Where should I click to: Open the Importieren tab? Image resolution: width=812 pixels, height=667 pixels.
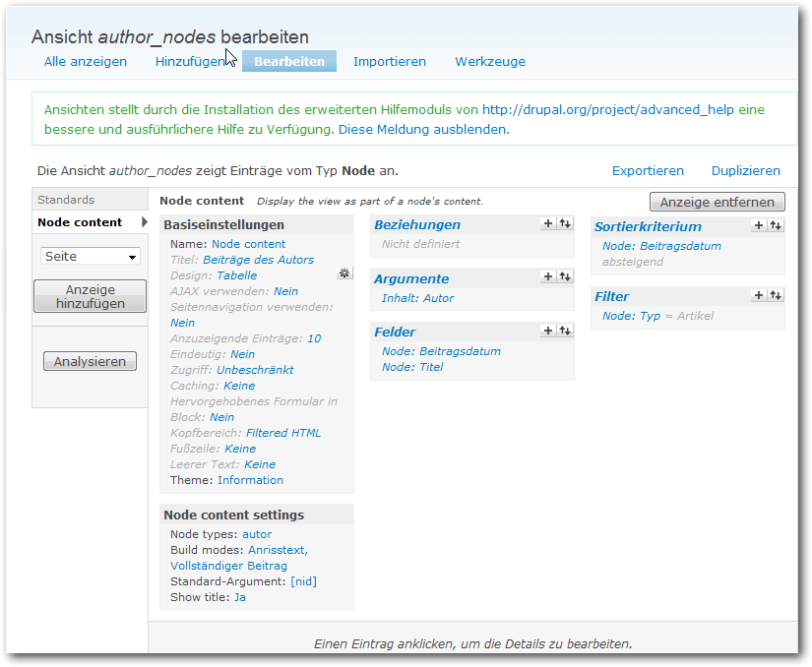(x=390, y=61)
